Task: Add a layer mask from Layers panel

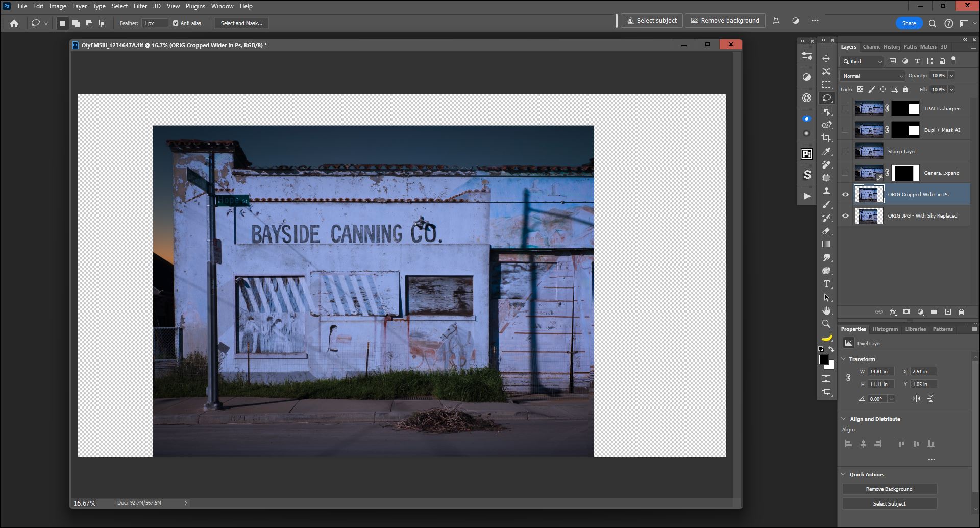Action: (x=906, y=312)
